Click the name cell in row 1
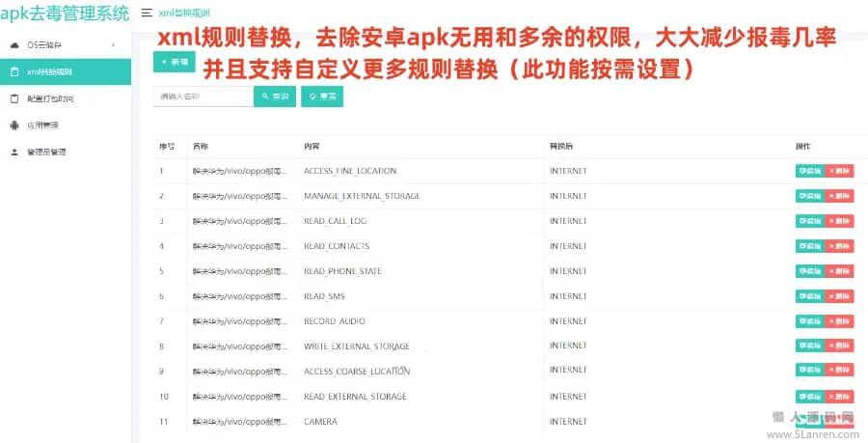The image size is (868, 443). [240, 171]
